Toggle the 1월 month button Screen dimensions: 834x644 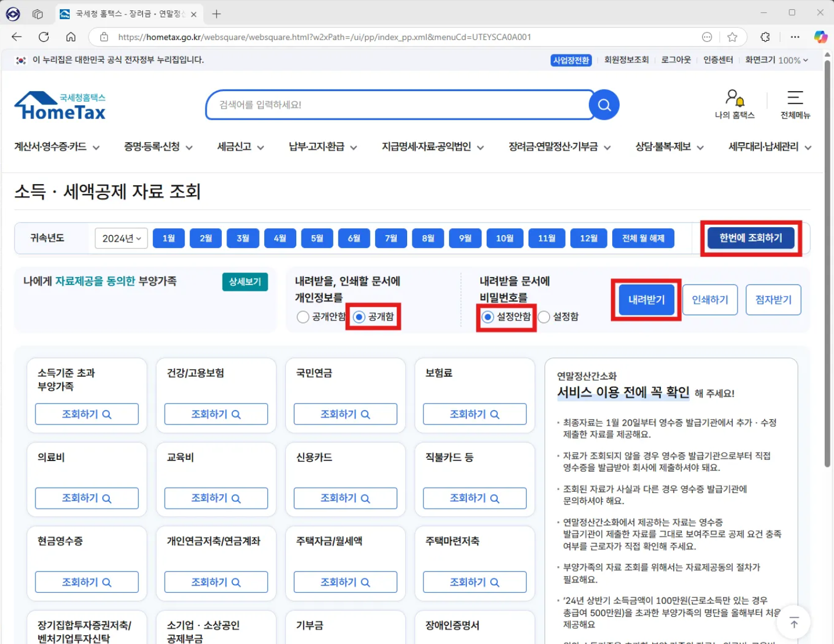tap(168, 238)
